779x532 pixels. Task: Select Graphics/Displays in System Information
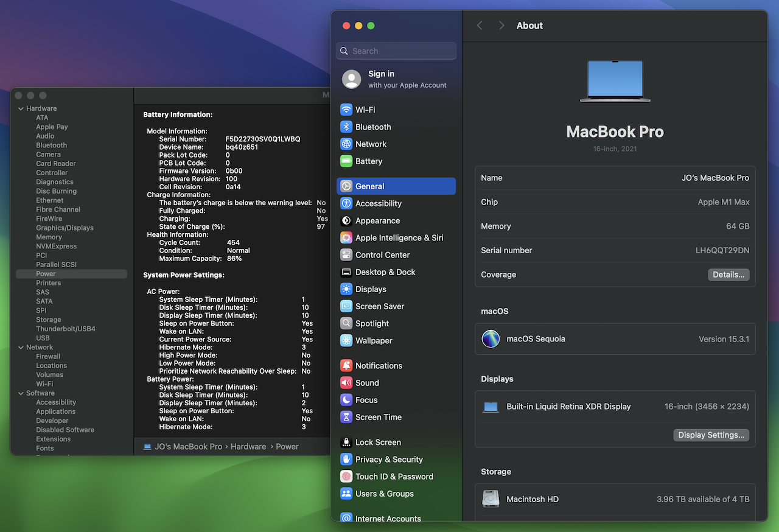[65, 228]
